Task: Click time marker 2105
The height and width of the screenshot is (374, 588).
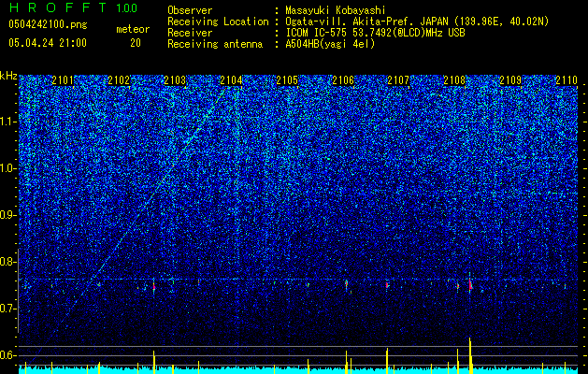Action: 287,80
